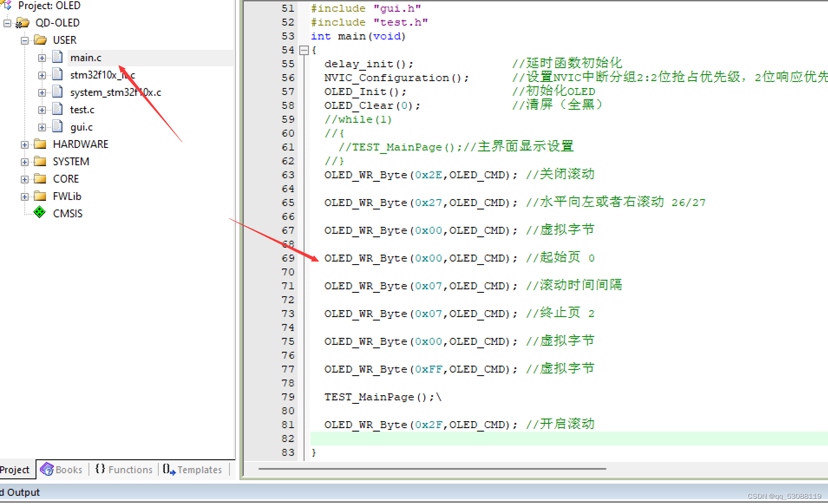
Task: Click the gui.c file icon
Action: tap(58, 127)
